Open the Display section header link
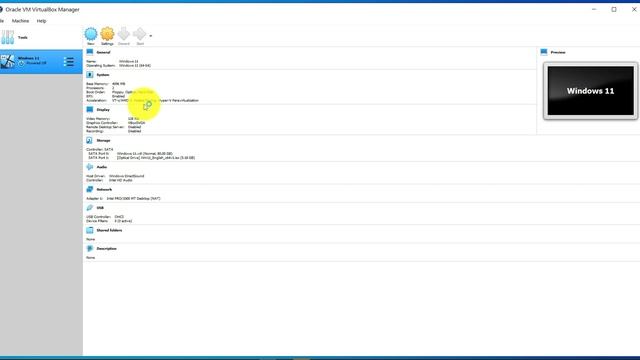 103,110
